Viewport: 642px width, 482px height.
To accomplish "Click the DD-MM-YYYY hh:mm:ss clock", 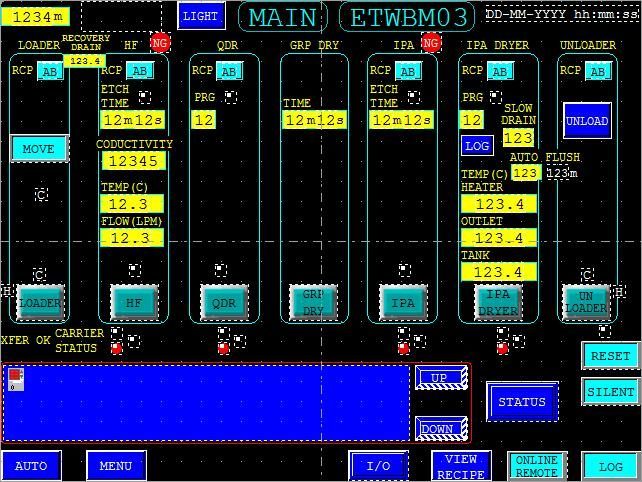I will [562, 14].
